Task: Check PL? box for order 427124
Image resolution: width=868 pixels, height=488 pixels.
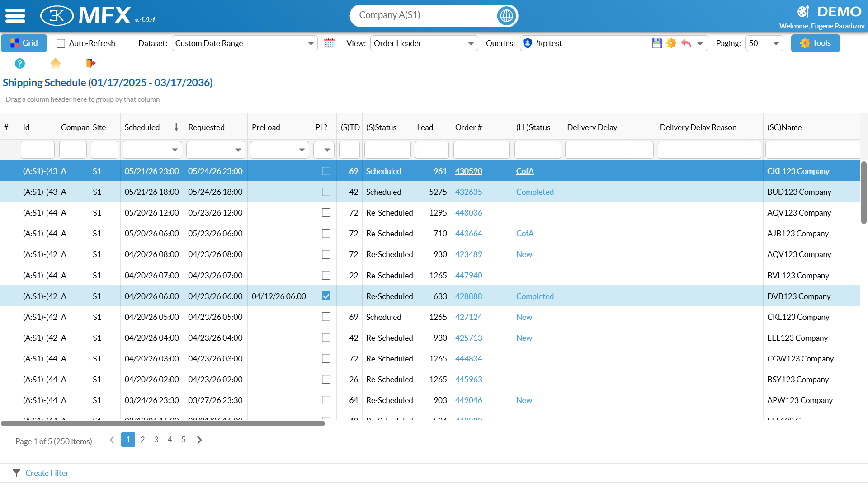Action: (x=326, y=317)
